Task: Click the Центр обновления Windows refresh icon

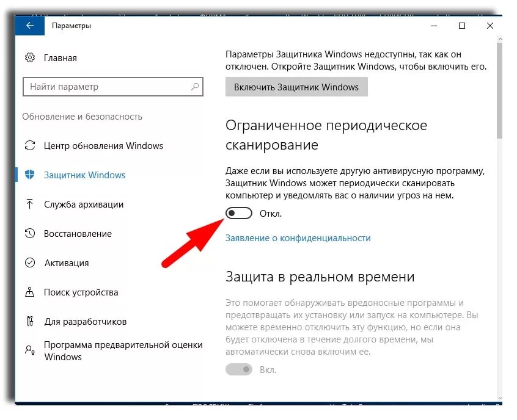Action: (30, 145)
